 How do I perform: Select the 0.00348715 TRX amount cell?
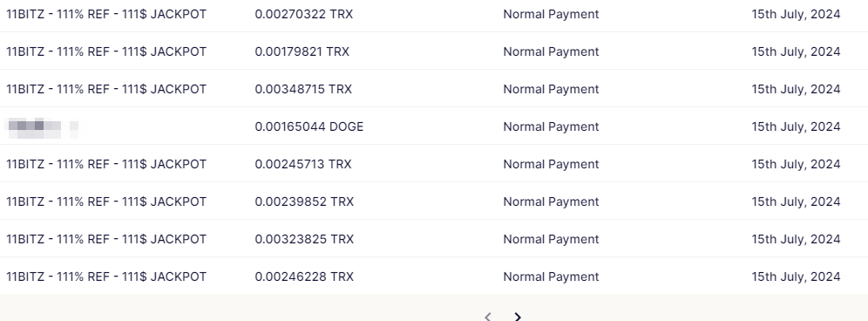[x=303, y=89]
